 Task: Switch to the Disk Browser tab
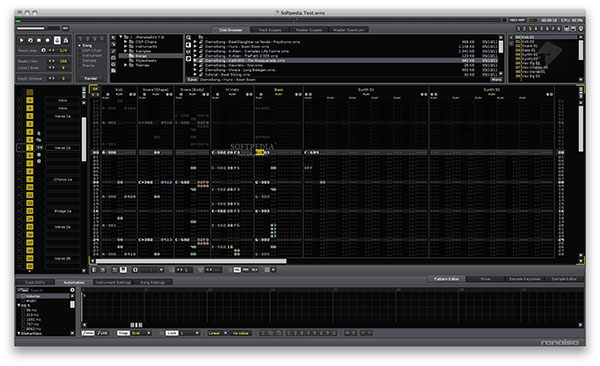pyautogui.click(x=231, y=30)
